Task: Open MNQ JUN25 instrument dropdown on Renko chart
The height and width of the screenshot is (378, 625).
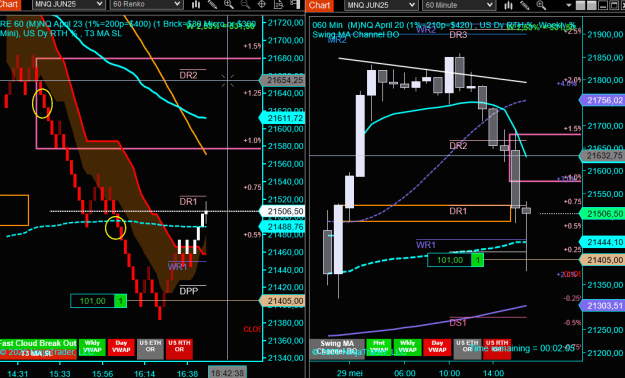Action: pyautogui.click(x=68, y=4)
